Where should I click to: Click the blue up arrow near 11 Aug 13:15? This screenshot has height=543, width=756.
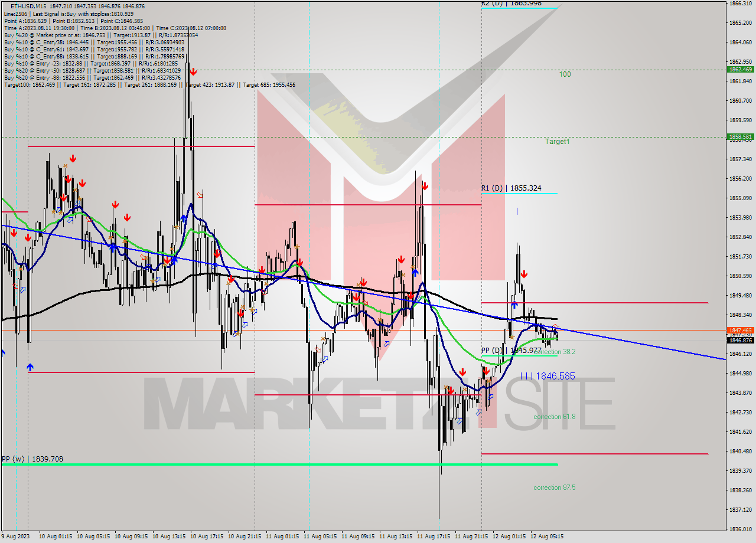click(415, 272)
